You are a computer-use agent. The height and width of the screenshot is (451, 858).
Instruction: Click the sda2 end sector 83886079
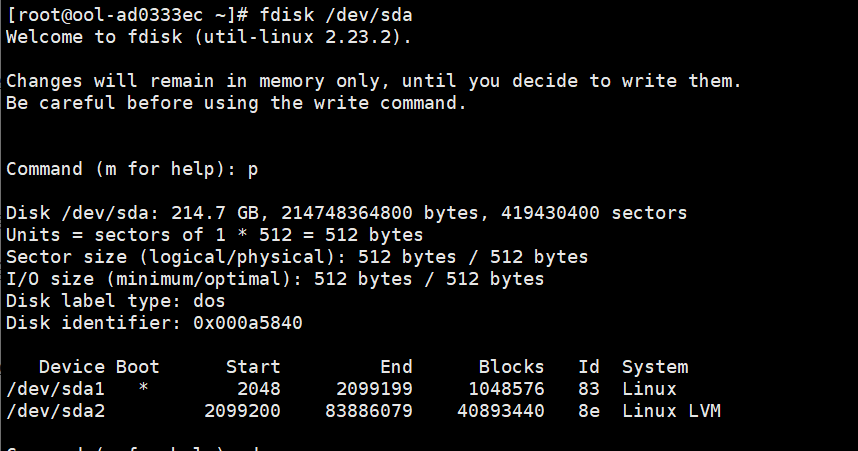point(369,411)
